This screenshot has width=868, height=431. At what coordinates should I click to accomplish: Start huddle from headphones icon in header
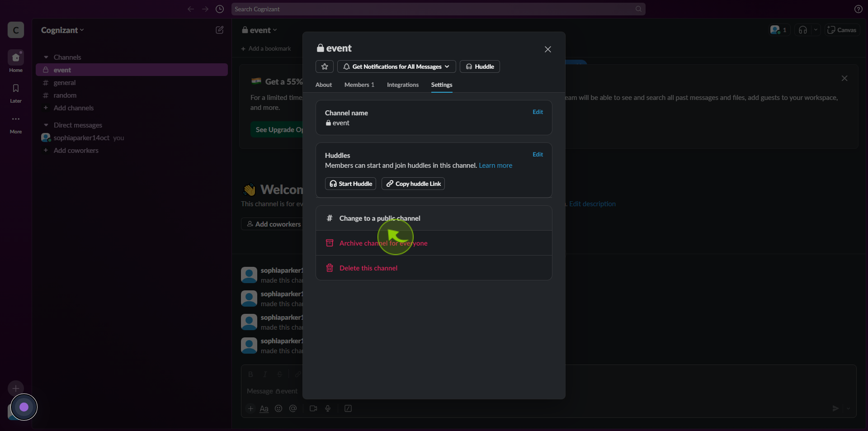tap(803, 30)
